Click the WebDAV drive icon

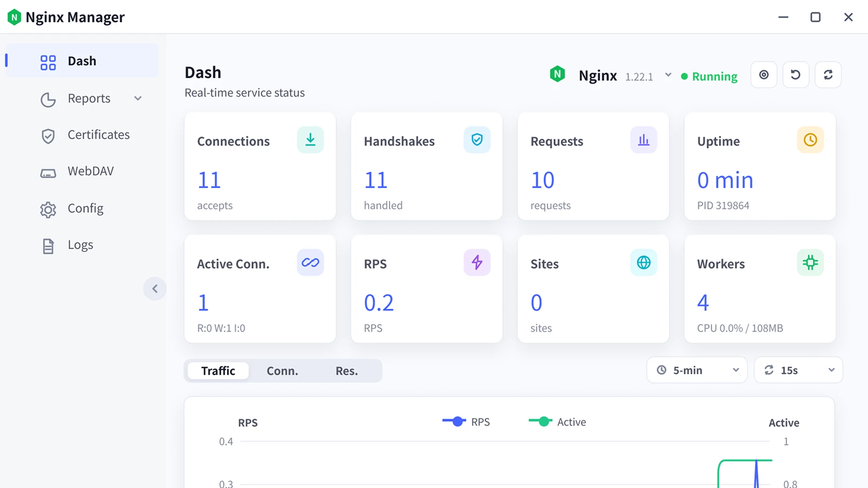pos(48,173)
